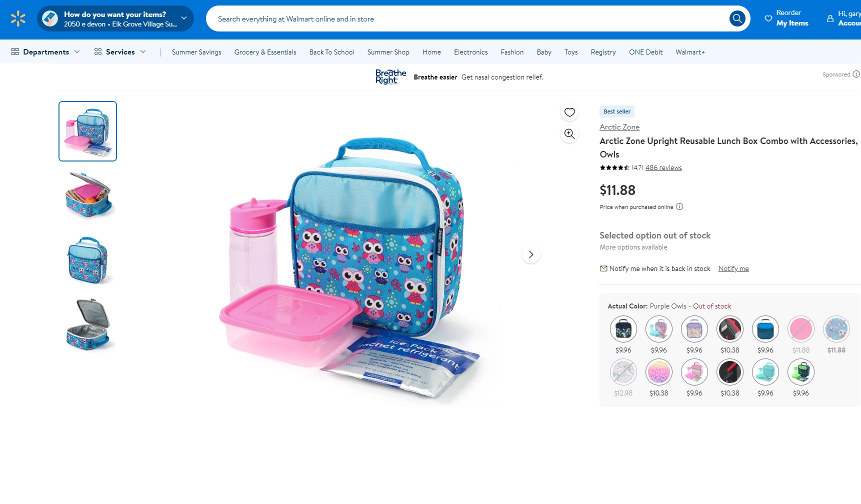
Task: Show next product image arrow
Action: pyautogui.click(x=531, y=254)
